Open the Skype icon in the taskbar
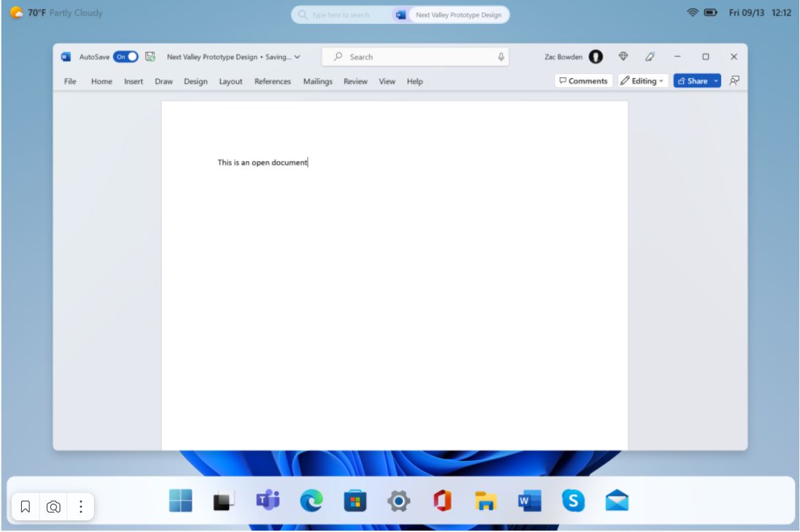 click(x=574, y=503)
